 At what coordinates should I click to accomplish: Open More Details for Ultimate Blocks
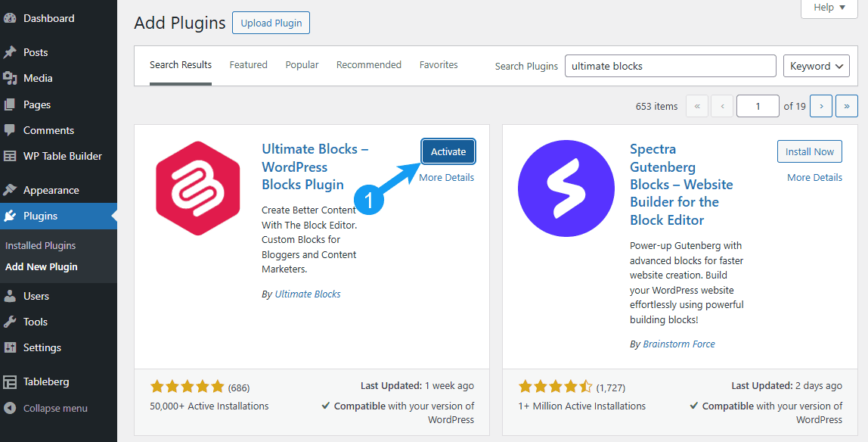point(446,178)
